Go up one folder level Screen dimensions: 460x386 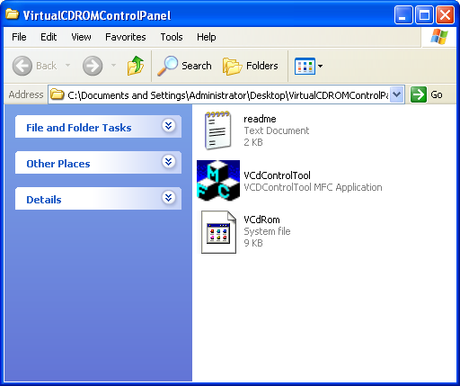(x=135, y=66)
